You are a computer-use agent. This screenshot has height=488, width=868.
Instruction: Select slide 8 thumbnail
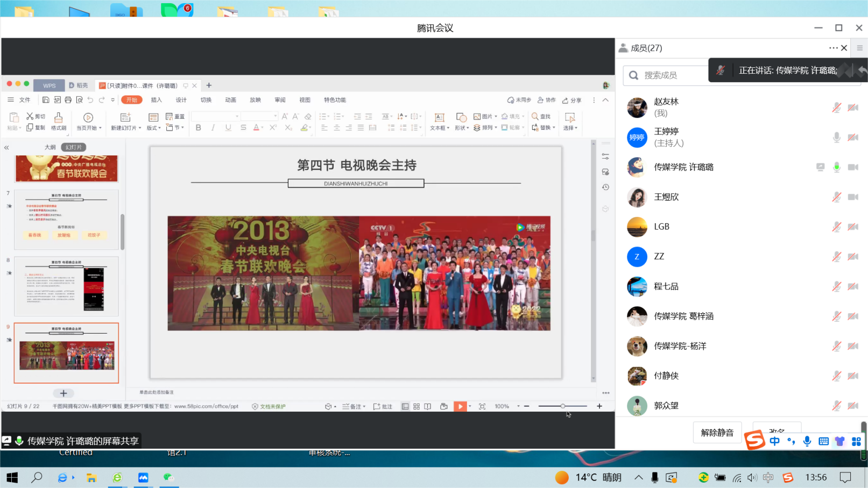click(66, 286)
